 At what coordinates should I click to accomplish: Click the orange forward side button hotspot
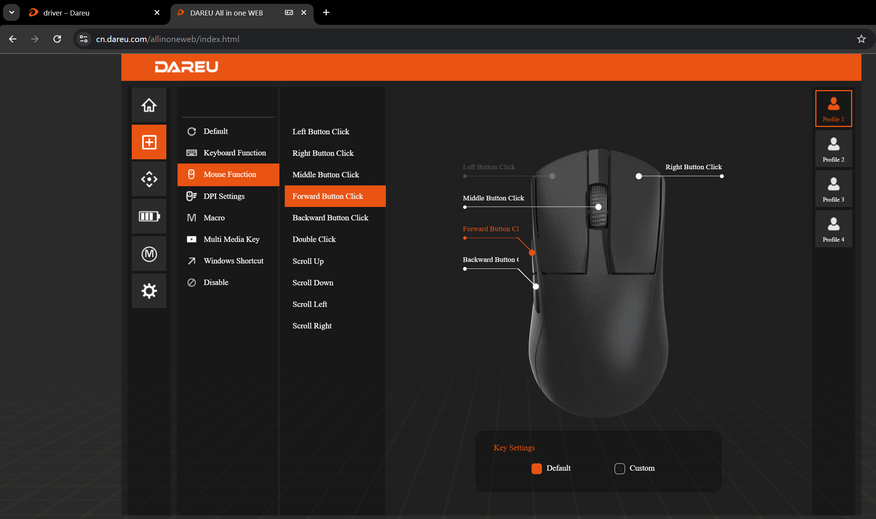point(532,253)
